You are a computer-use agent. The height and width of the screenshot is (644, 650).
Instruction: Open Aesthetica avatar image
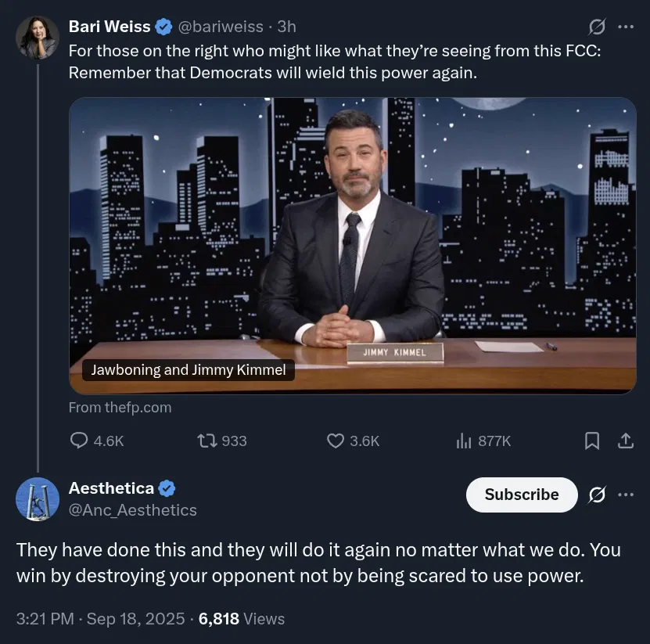click(x=38, y=499)
